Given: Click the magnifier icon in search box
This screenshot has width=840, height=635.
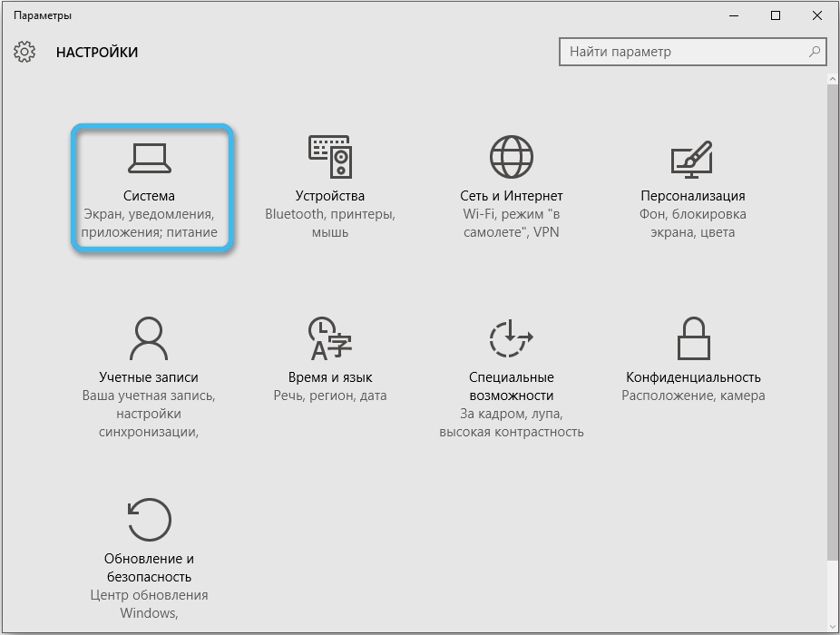Looking at the screenshot, I should click(815, 52).
